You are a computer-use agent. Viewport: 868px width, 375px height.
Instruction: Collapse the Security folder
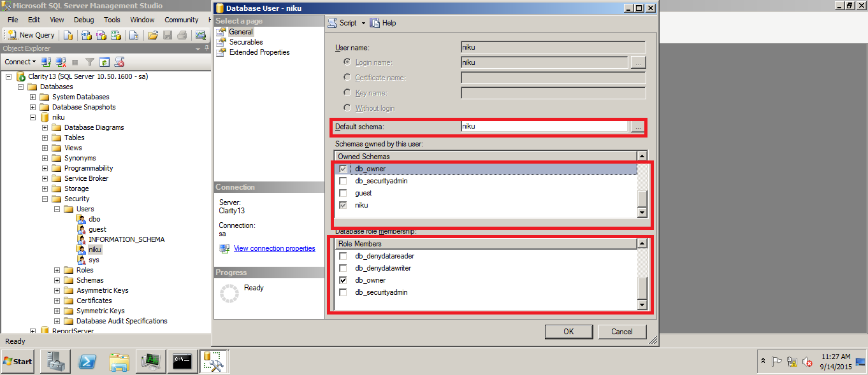(x=44, y=198)
